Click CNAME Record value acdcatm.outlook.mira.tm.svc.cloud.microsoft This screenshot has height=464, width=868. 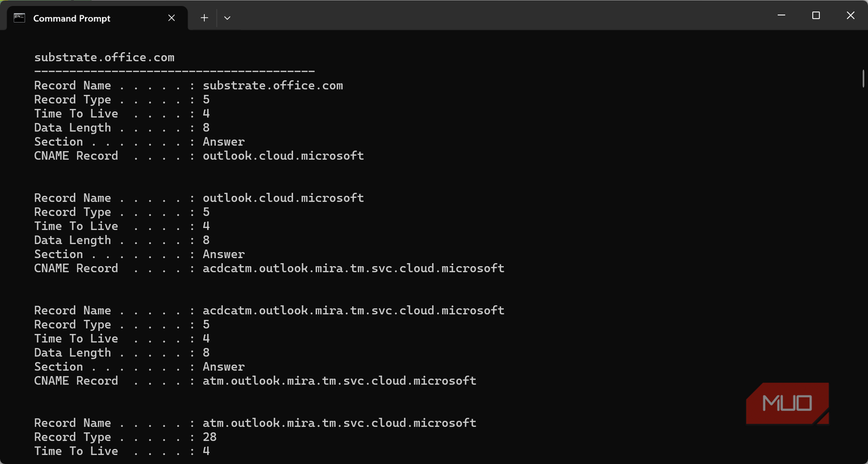[353, 268]
